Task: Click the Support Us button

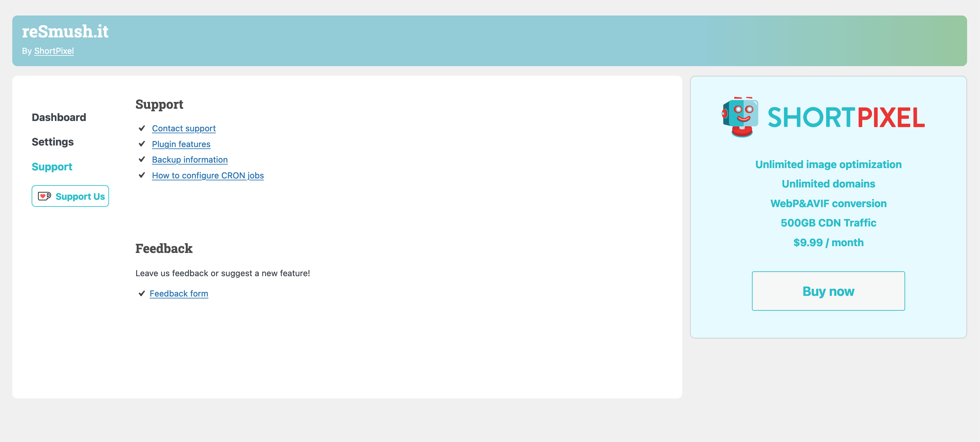Action: click(71, 196)
